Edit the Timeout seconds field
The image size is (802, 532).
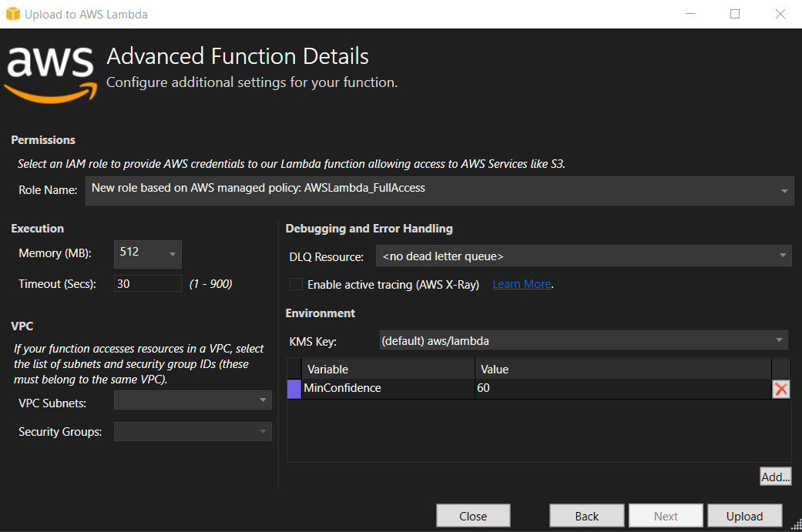147,283
